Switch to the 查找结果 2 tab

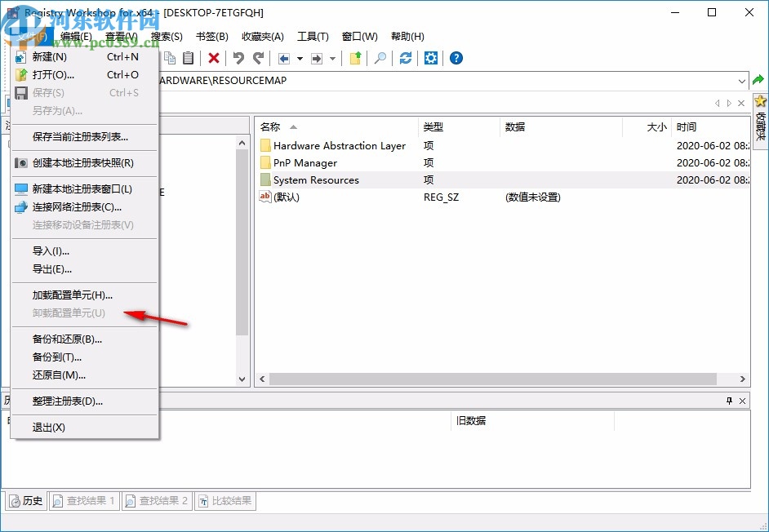coord(157,501)
